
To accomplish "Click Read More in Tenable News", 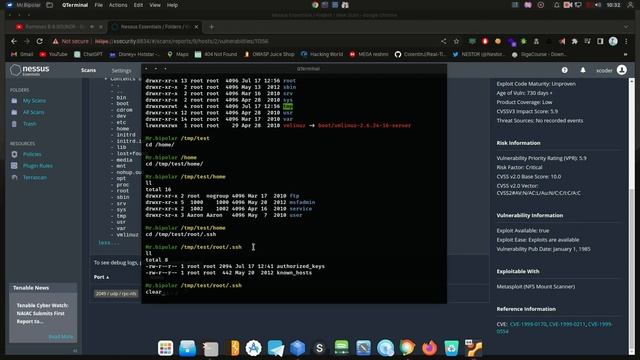I will coord(61,337).
